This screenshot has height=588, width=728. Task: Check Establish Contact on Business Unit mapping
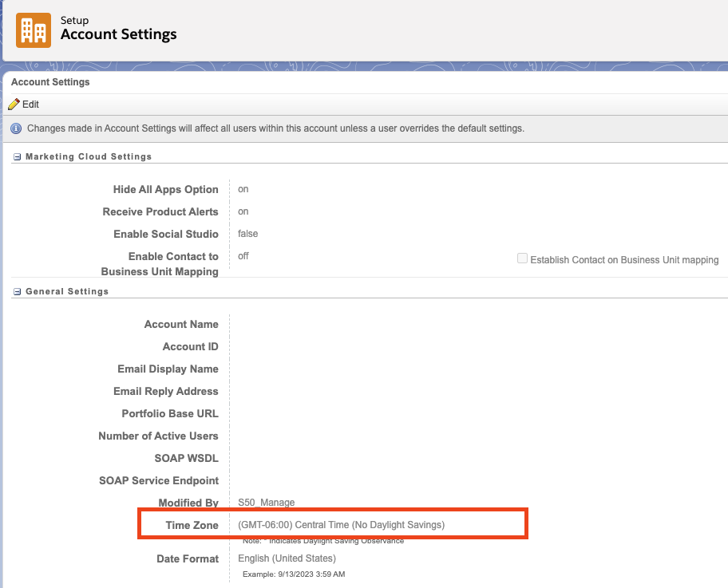522,258
